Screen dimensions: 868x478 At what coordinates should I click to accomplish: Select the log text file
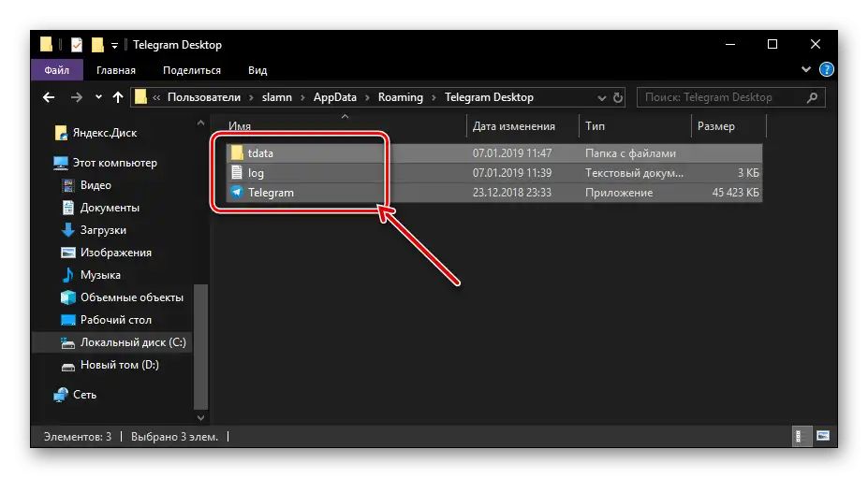pyautogui.click(x=493, y=173)
